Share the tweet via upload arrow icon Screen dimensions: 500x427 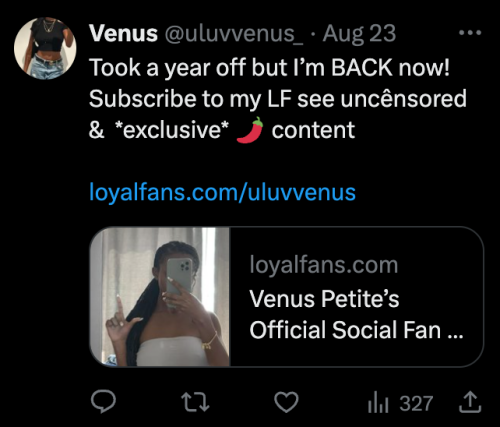pos(470,402)
